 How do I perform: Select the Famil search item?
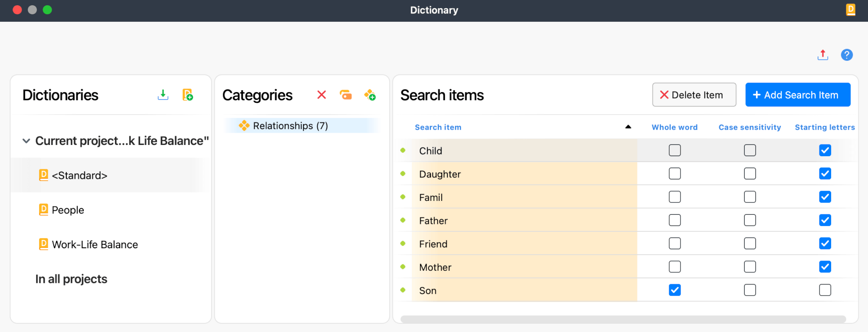pos(431,197)
